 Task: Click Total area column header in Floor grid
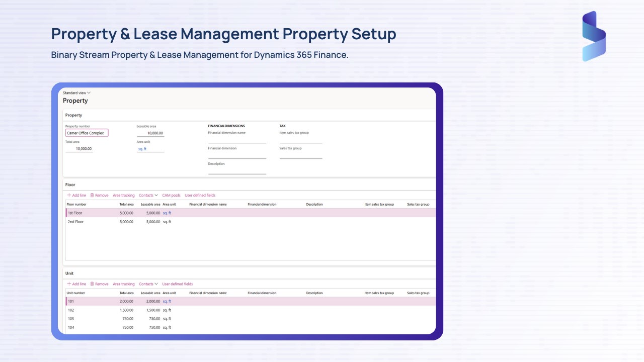click(126, 205)
